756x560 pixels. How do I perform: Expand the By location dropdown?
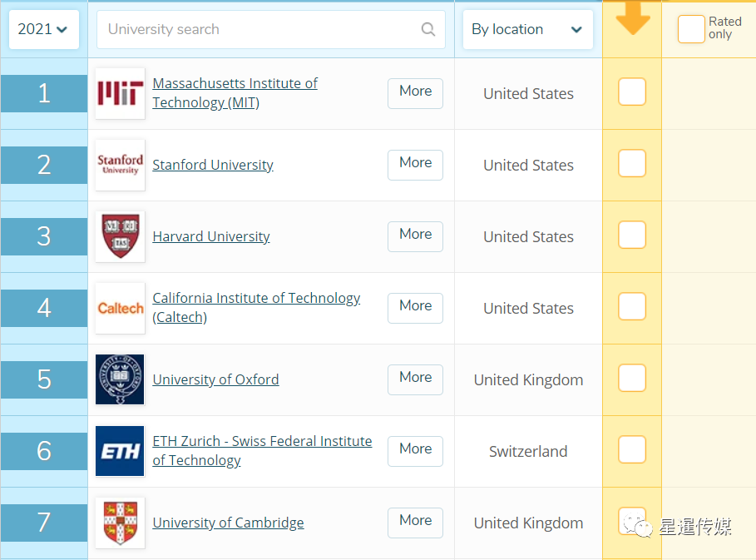tap(527, 29)
